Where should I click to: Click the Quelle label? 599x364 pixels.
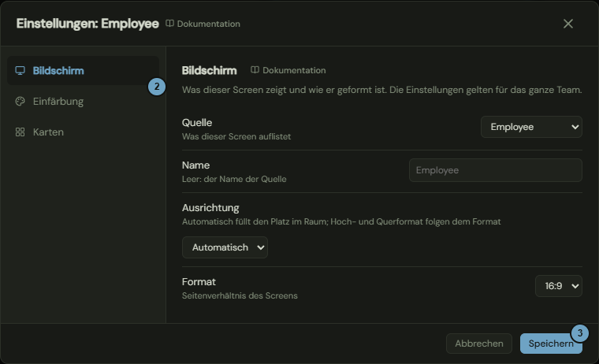point(197,123)
